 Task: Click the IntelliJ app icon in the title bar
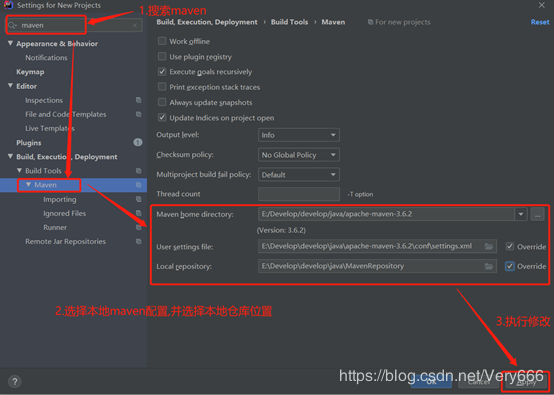tap(8, 5)
